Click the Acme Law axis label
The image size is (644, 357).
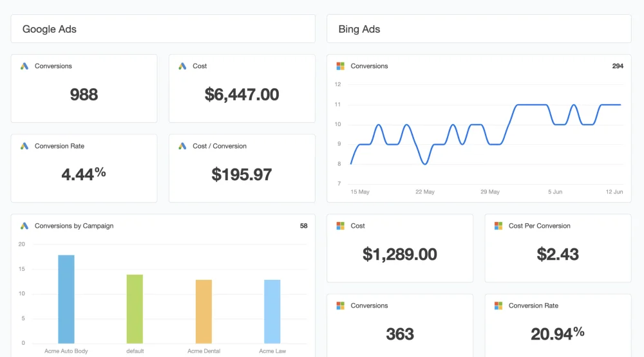272,351
